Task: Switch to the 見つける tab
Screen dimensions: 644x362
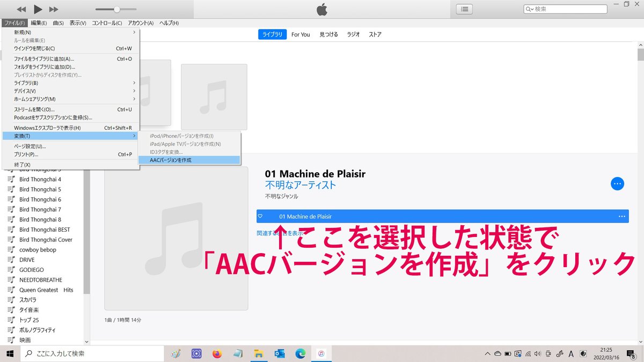Action: click(x=328, y=34)
